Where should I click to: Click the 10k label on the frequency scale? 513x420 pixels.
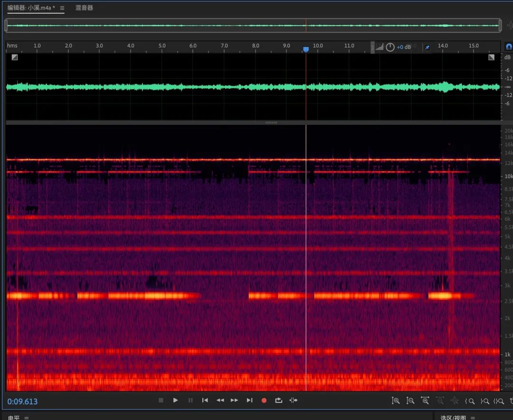[508, 176]
